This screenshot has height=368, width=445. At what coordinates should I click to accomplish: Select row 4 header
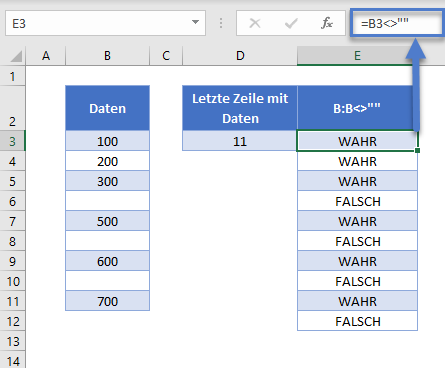[12, 161]
